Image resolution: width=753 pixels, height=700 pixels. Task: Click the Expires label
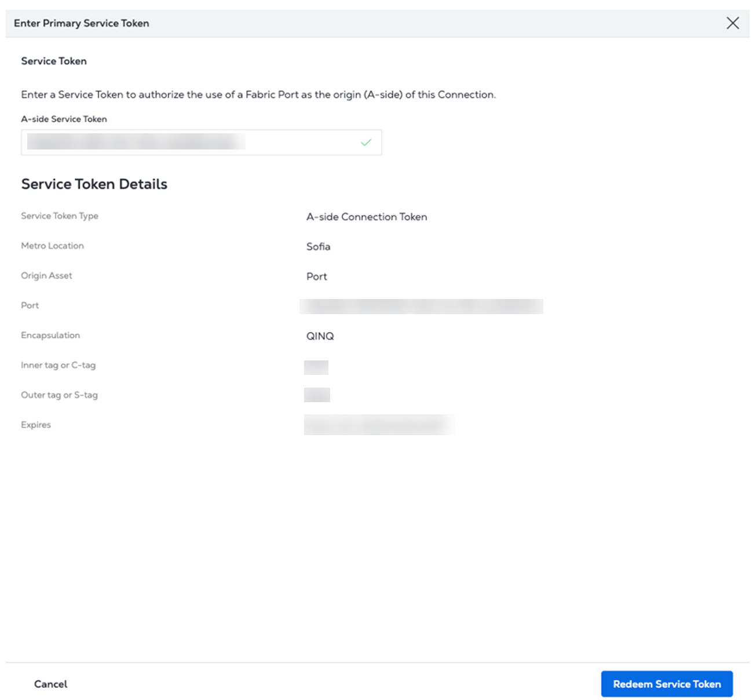tap(36, 425)
